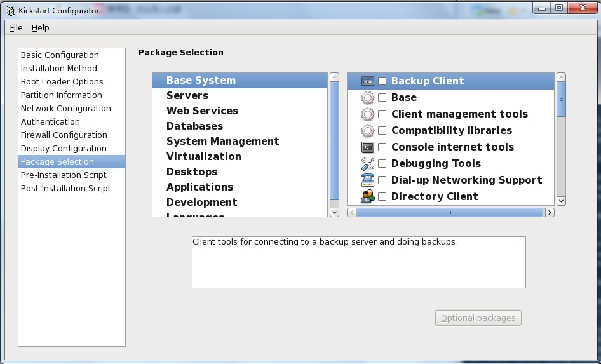Select the Applications category
The image size is (601, 364).
(x=240, y=187)
